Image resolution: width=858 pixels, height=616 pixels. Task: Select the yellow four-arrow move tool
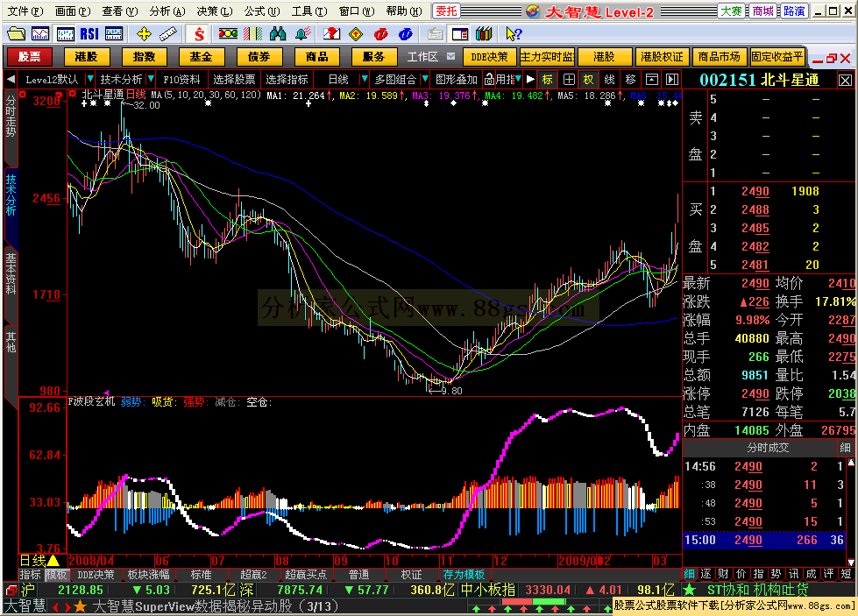click(x=144, y=34)
